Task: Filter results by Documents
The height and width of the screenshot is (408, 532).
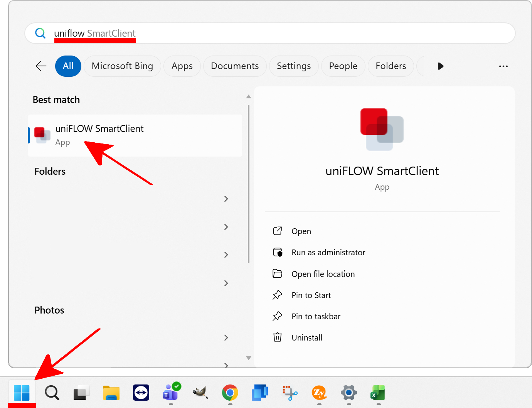Action: pos(235,66)
